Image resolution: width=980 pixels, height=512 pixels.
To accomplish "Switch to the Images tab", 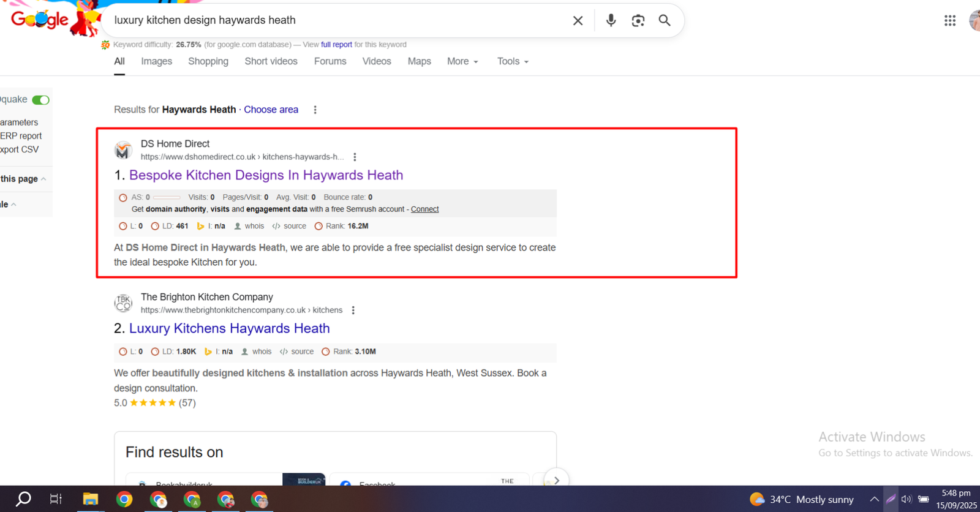I will [x=156, y=61].
